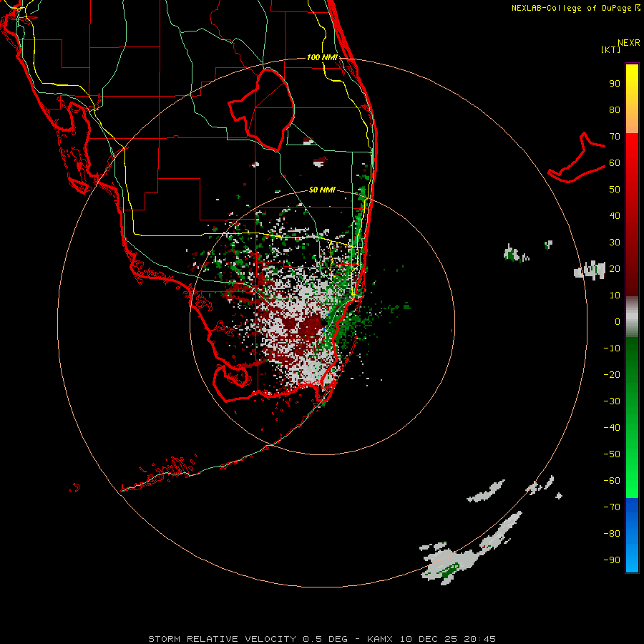Click the -60 value on velocity scale
The width and height of the screenshot is (644, 644).
pos(612,481)
